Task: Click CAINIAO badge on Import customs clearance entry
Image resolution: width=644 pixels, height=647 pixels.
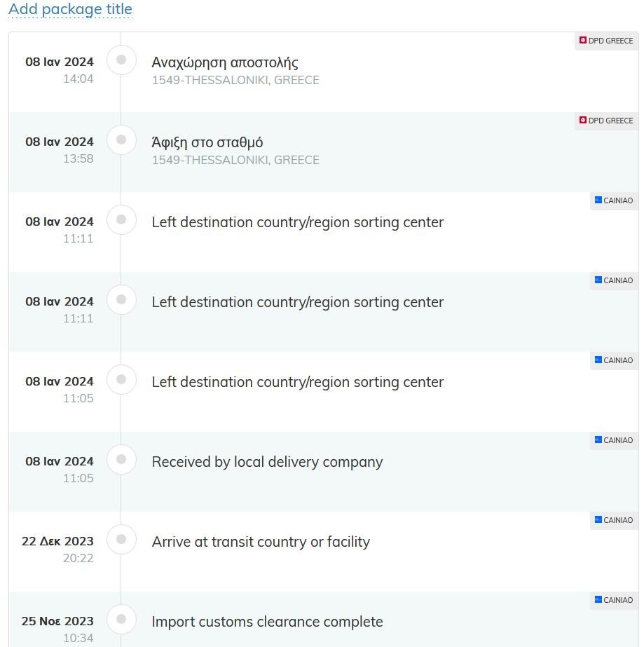Action: (614, 600)
